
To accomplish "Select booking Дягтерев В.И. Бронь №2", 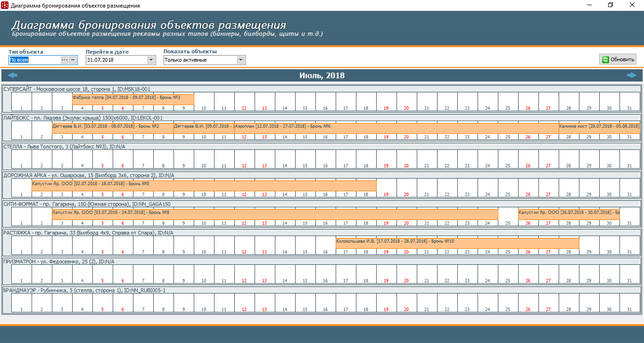I will (x=113, y=128).
